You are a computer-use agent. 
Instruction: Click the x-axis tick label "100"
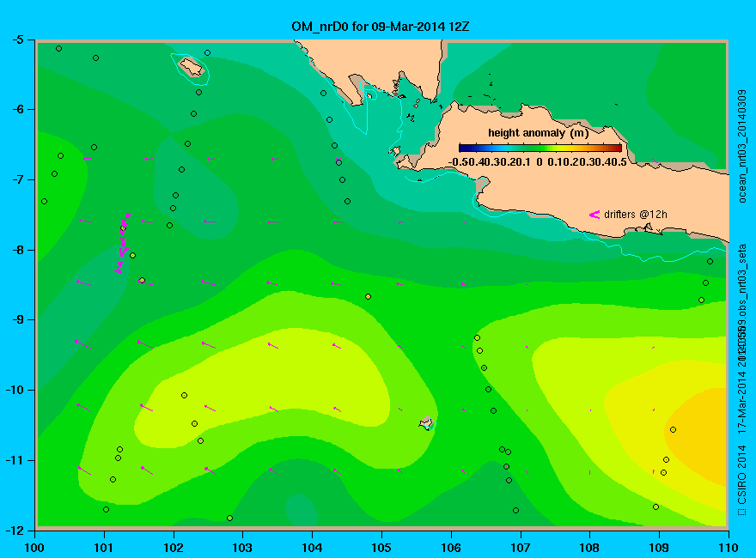(34, 548)
